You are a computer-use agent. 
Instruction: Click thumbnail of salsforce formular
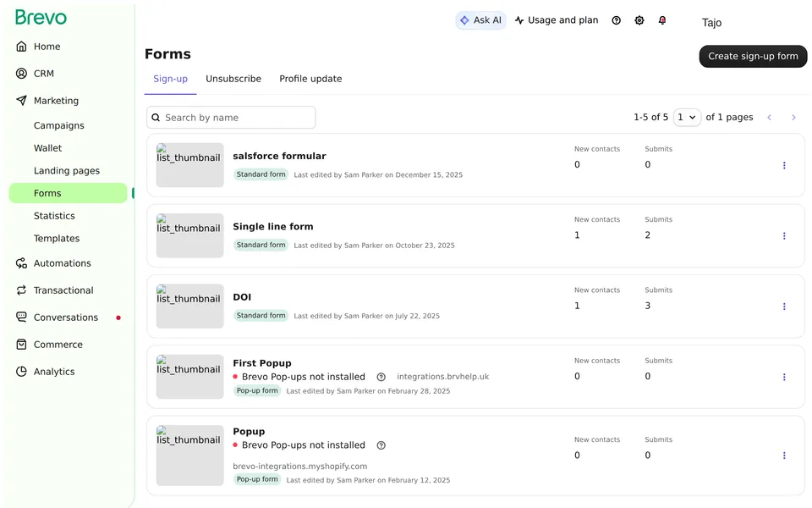pyautogui.click(x=190, y=165)
